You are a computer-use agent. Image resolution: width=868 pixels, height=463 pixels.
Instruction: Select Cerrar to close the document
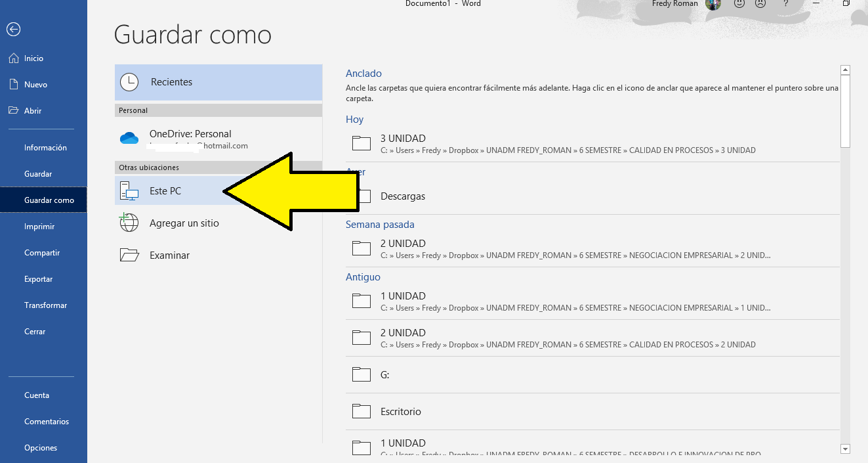point(35,331)
